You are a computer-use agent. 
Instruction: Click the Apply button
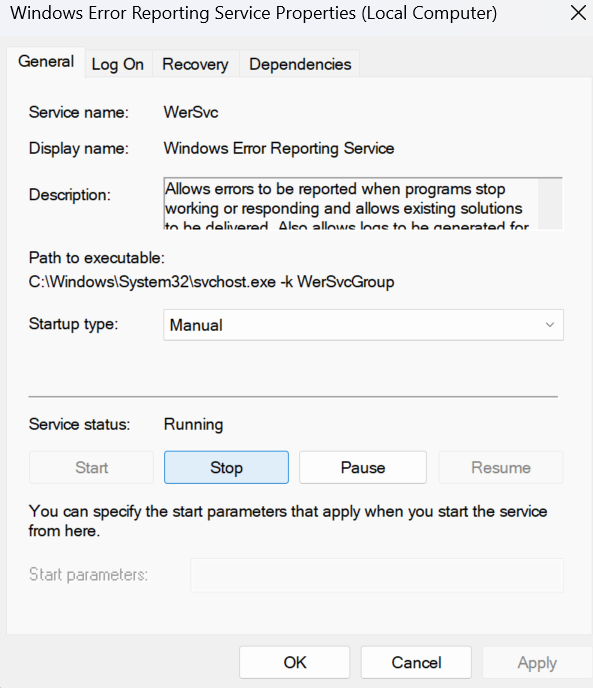(537, 662)
